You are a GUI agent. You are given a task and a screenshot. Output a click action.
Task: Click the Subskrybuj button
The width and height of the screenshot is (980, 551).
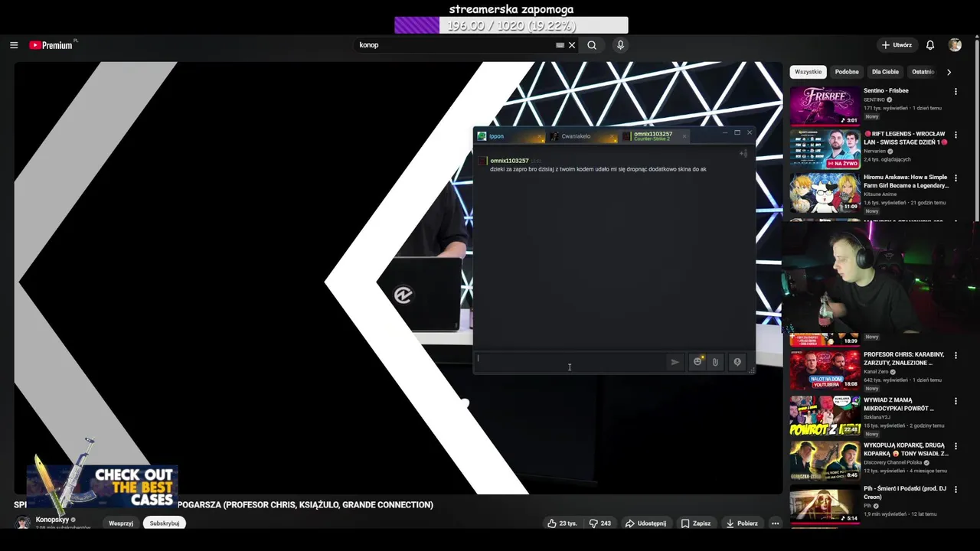pyautogui.click(x=165, y=523)
